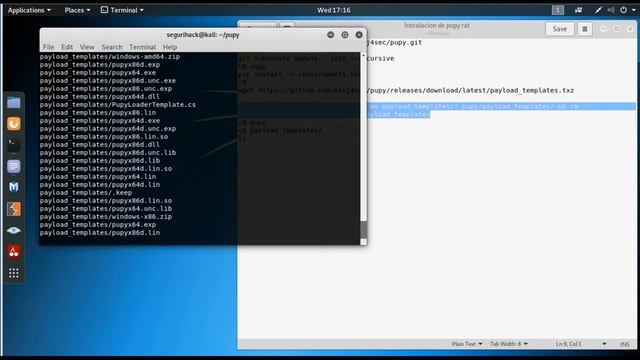Open the gedit hamburger menu
The width and height of the screenshot is (640, 360).
point(585,29)
